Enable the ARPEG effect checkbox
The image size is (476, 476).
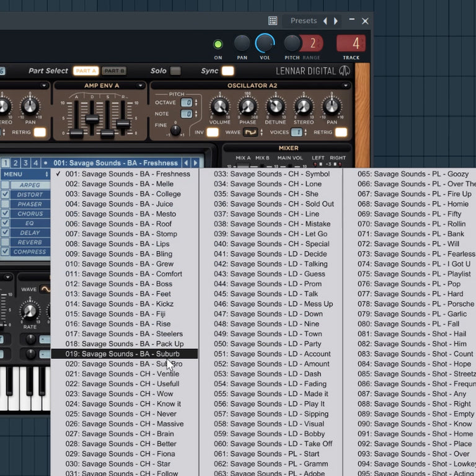(x=5, y=185)
